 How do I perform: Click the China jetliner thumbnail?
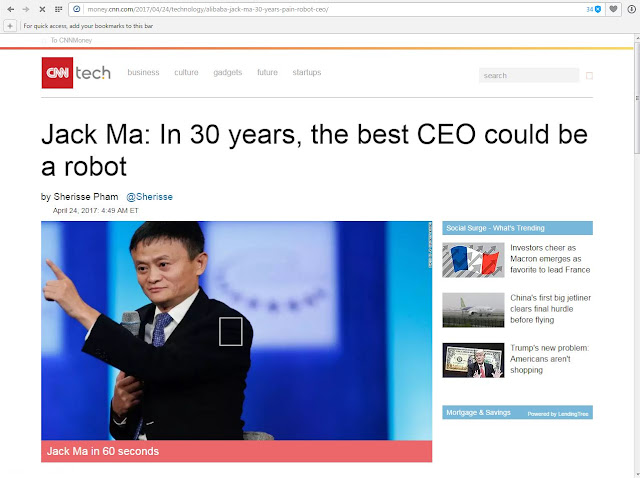coord(473,310)
